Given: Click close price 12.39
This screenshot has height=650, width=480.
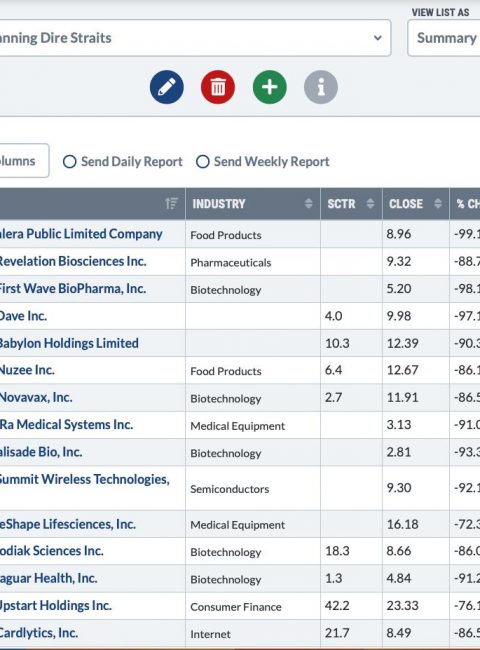Looking at the screenshot, I should [x=402, y=343].
